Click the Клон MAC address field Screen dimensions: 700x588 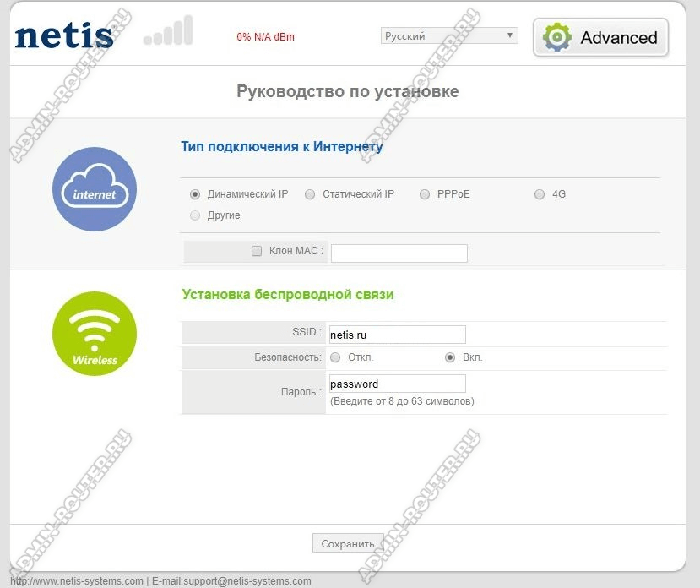[x=399, y=253]
